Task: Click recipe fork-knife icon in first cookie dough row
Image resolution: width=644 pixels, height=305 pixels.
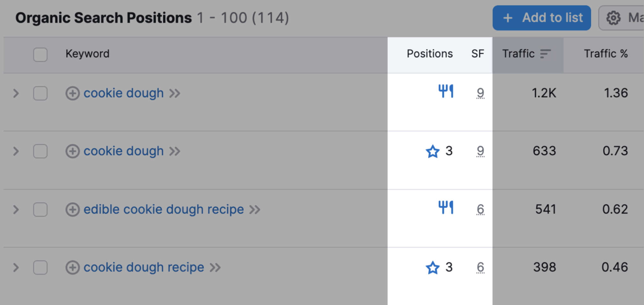Action: point(446,91)
